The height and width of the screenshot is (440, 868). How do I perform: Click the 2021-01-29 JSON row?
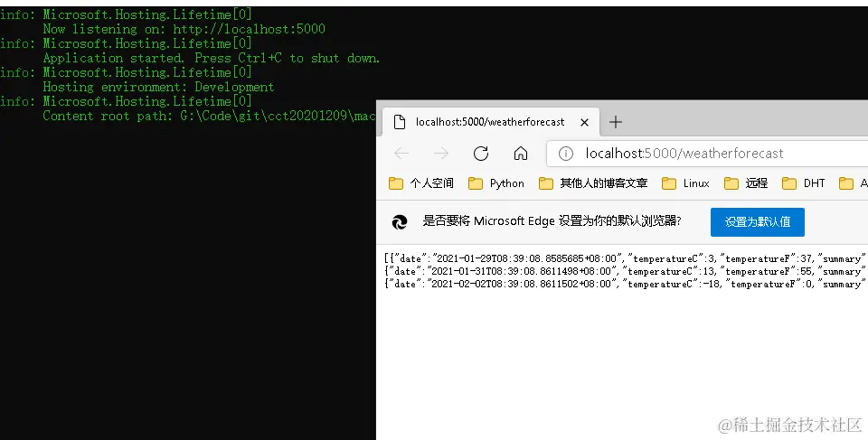coord(625,258)
